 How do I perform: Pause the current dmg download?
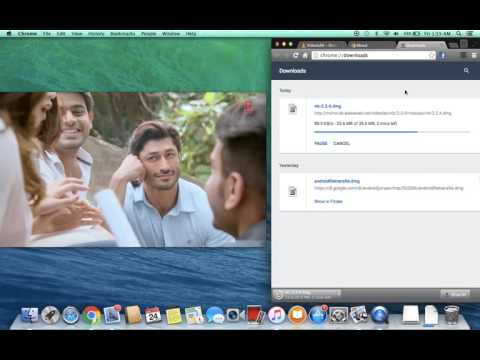click(321, 143)
